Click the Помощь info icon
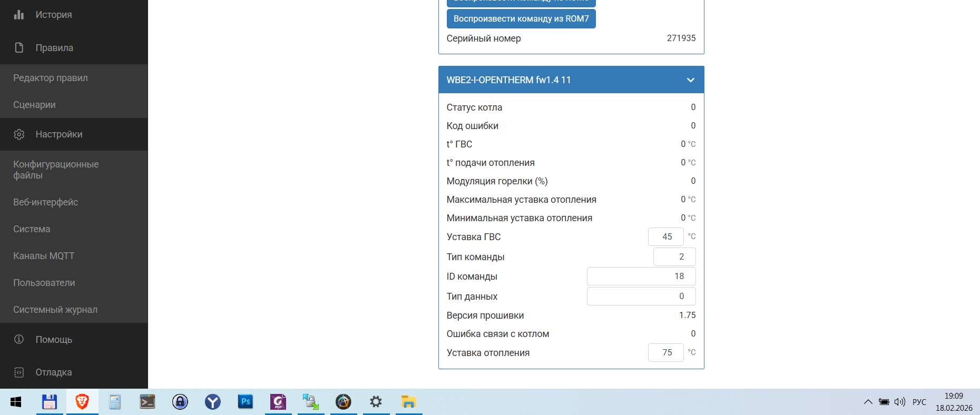The image size is (980, 415). click(x=19, y=340)
